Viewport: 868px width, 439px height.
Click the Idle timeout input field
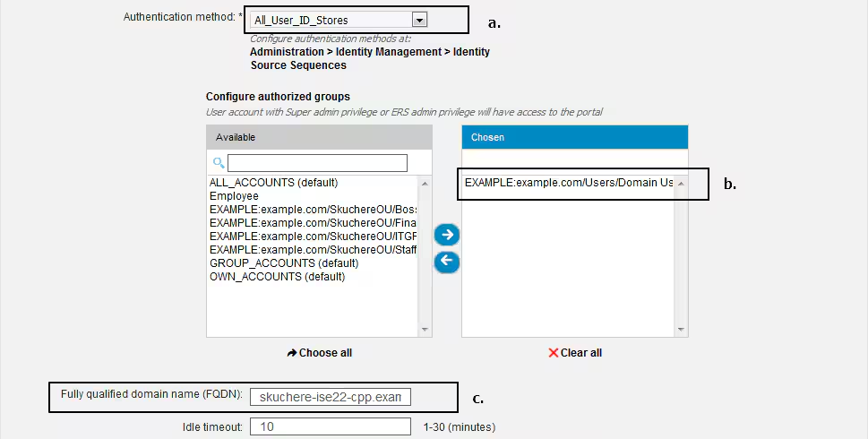(330, 426)
